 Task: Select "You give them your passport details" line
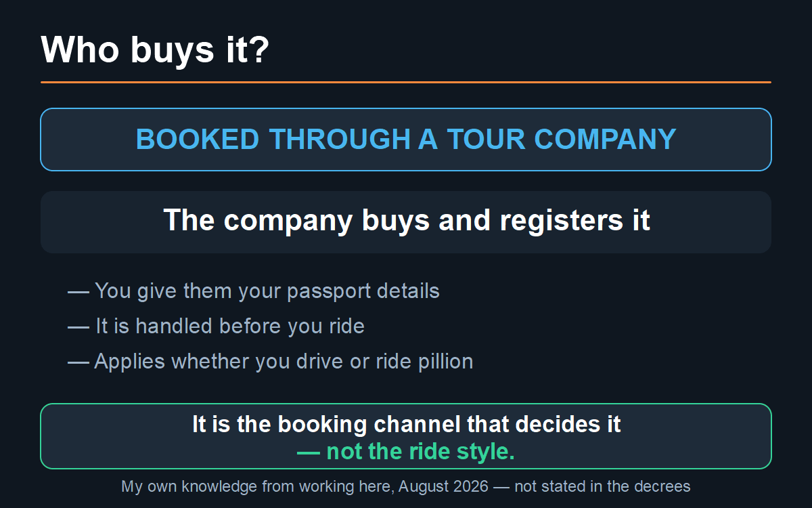267,291
